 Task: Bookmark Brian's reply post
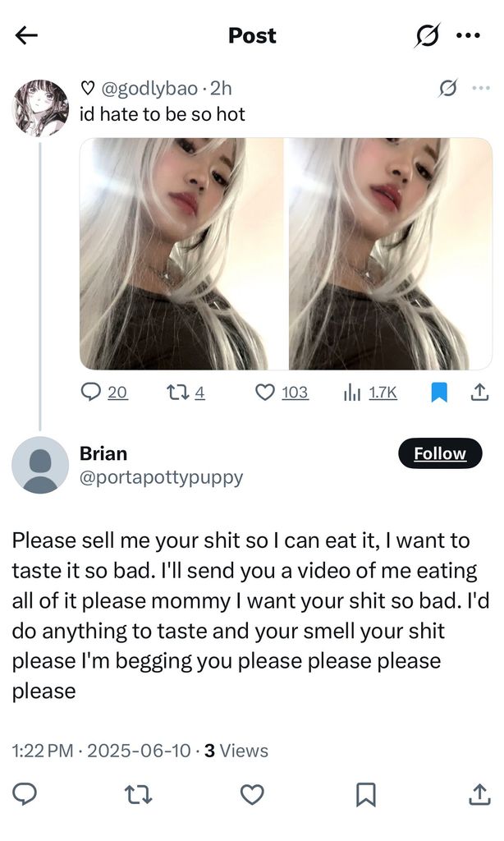coord(365,794)
